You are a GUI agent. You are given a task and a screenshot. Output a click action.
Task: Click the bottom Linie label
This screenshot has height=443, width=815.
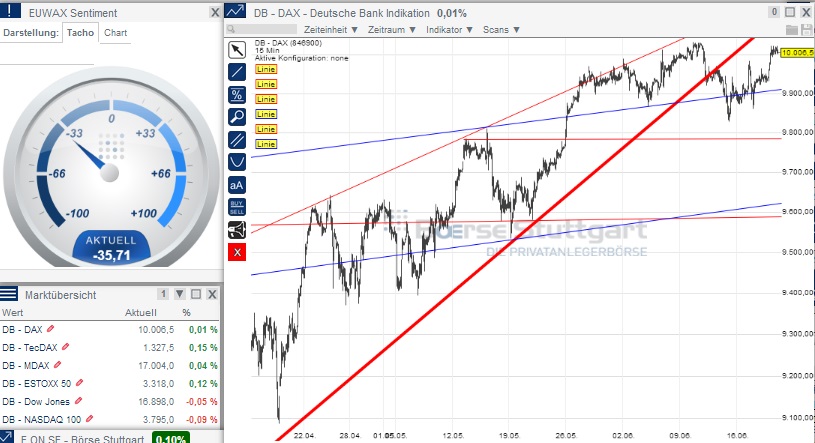pos(266,144)
